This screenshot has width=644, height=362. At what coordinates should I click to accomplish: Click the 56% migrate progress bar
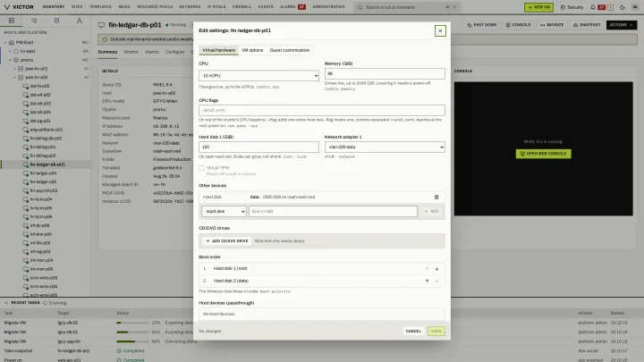(132, 341)
